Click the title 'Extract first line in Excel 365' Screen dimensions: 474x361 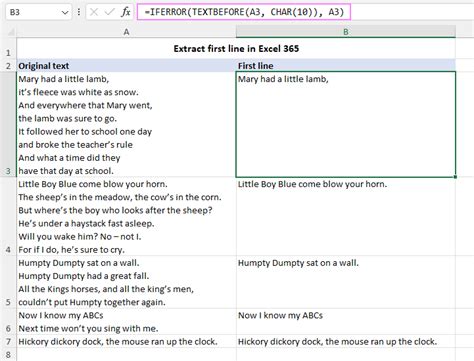(236, 49)
